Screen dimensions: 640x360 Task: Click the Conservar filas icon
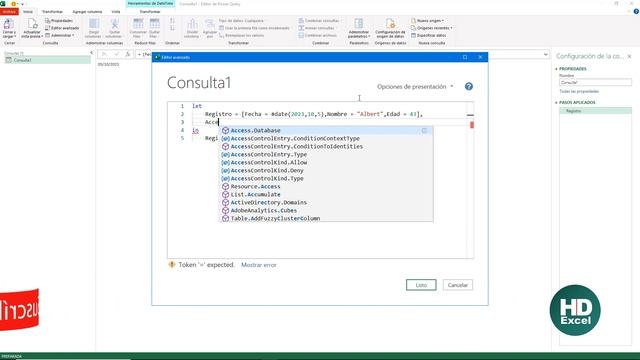point(138,24)
